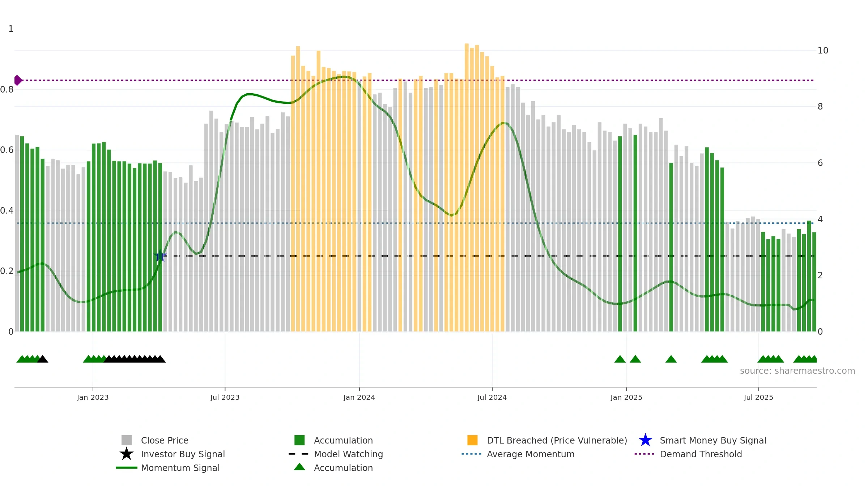Click the black Investor Buy Signal star legend icon
This screenshot has width=868, height=488.
point(126,454)
